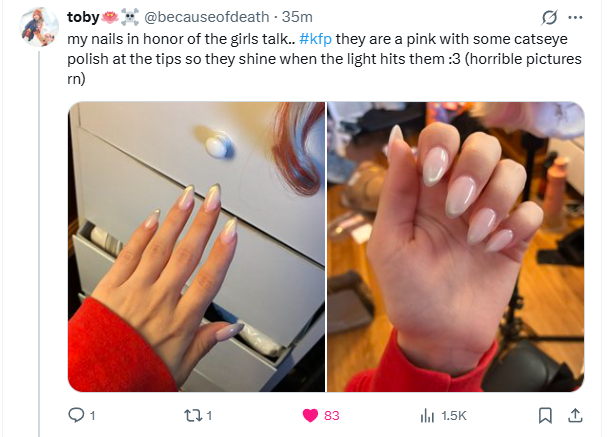Viewport: 607px width, 437px height.
Task: Click the like count 83
Action: pos(331,416)
